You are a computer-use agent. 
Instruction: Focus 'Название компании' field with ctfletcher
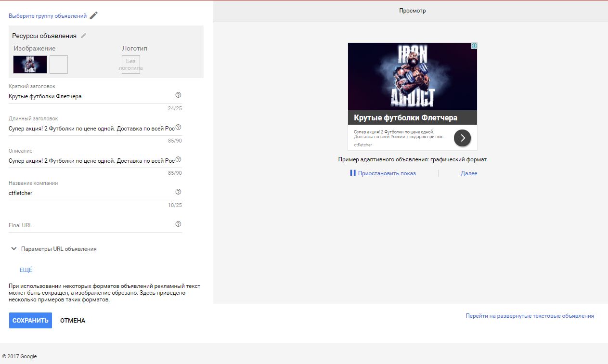91,193
